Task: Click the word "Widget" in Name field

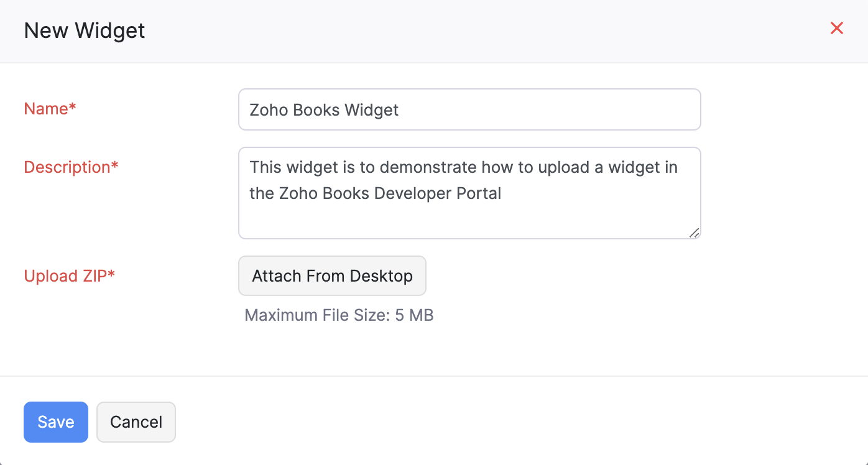Action: coord(371,110)
